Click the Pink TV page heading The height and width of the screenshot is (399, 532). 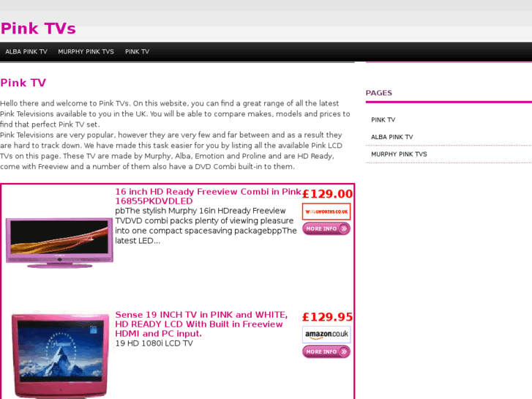tap(23, 83)
